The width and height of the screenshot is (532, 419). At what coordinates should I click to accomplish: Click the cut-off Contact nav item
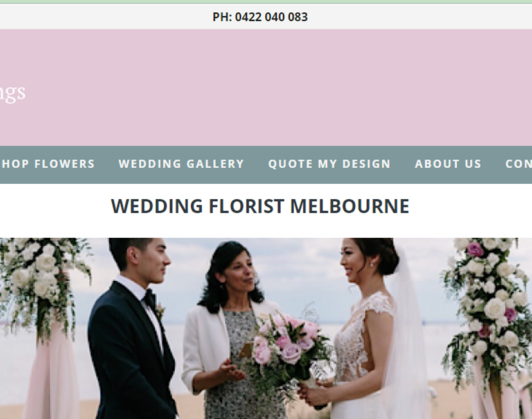click(x=519, y=164)
